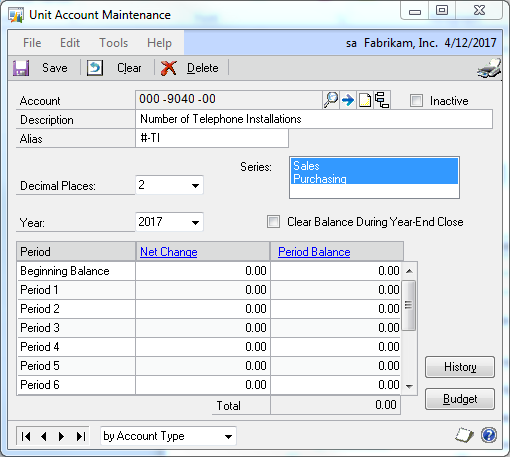Check Clear Balance During Year-End Close
This screenshot has width=510, height=457.
273,222
